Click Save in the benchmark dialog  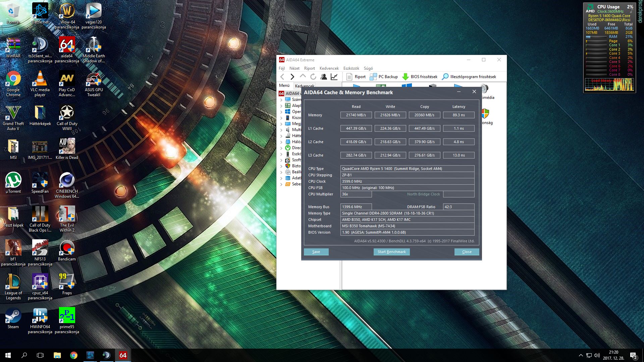click(x=316, y=252)
